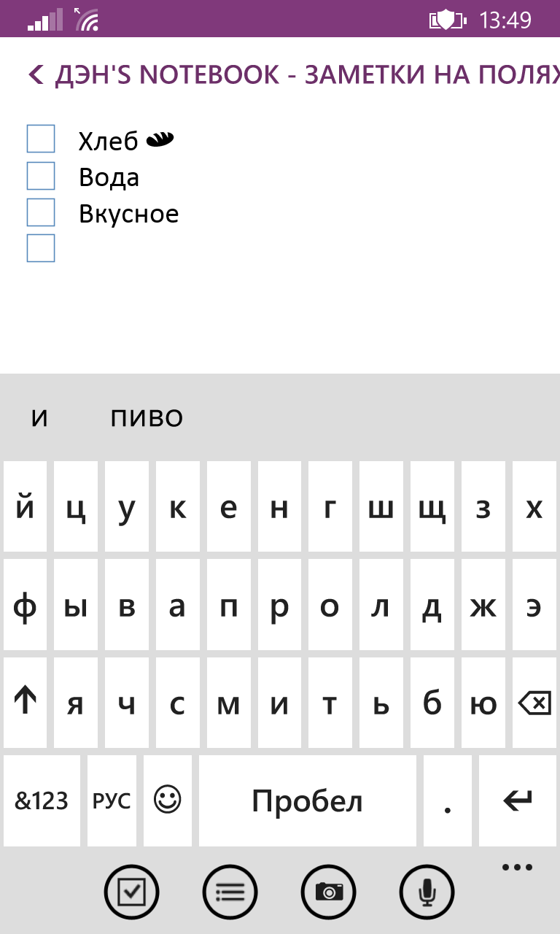The height and width of the screenshot is (934, 560).
Task: Start voice recording with the microphone icon
Action: coord(427,891)
